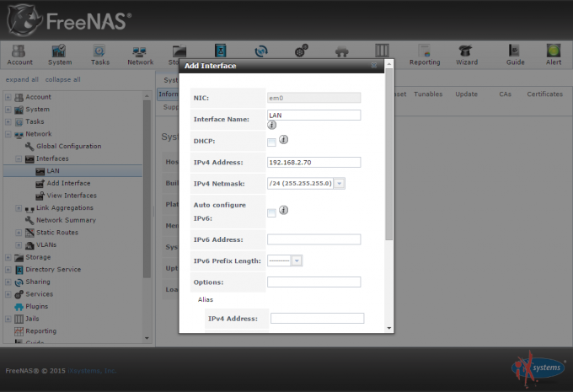Switch to the Update tab
Screen dimensions: 573x392
(466, 94)
